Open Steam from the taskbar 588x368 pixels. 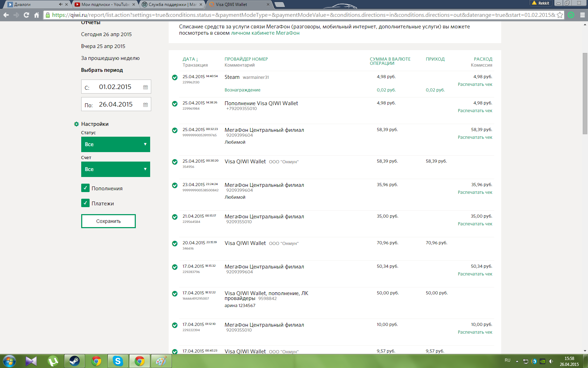pyautogui.click(x=75, y=361)
